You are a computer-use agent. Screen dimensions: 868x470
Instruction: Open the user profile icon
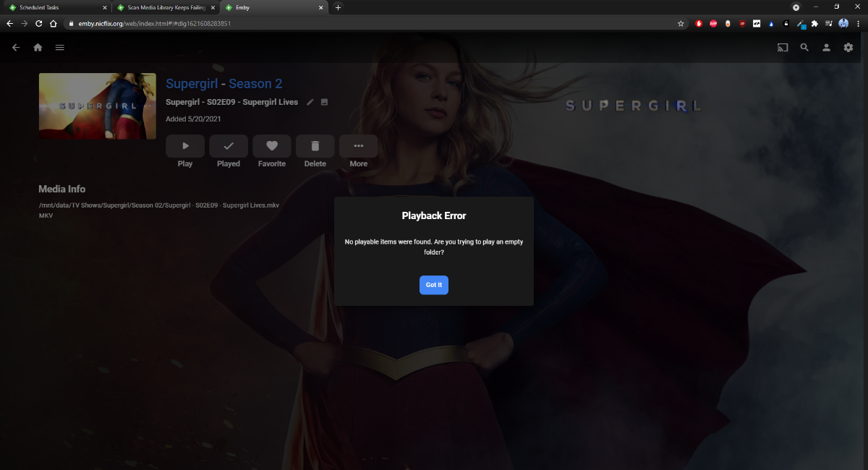826,47
